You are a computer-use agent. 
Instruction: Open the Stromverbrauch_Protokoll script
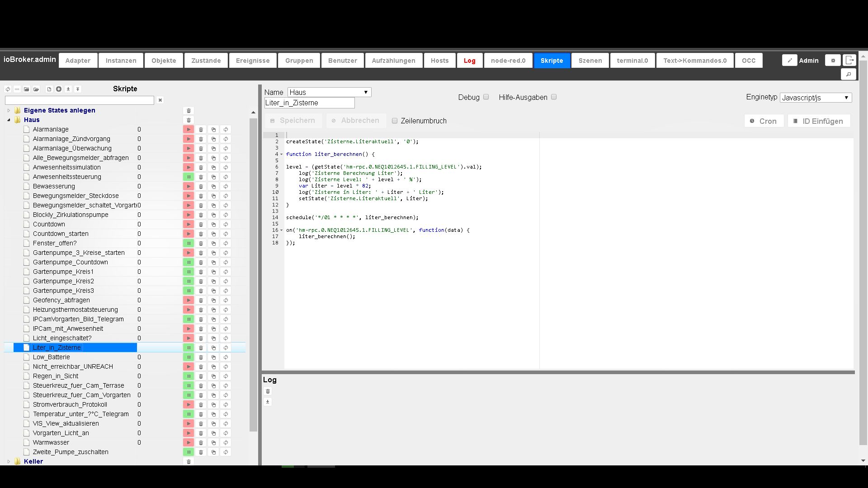70,405
